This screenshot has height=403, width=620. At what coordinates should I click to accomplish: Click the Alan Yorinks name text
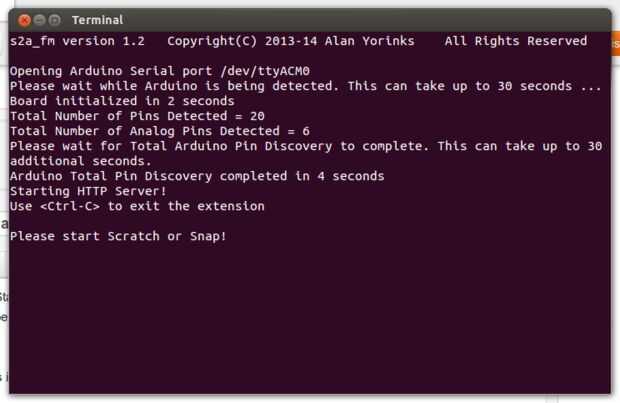point(375,42)
